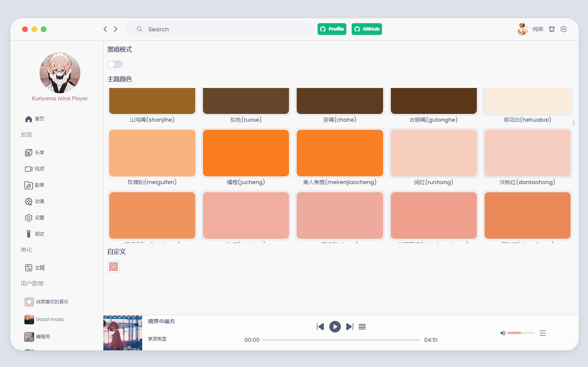This screenshot has height=367, width=588.
Task: Select the 玫瑰粉(meiguifen) theme color
Action: [152, 153]
